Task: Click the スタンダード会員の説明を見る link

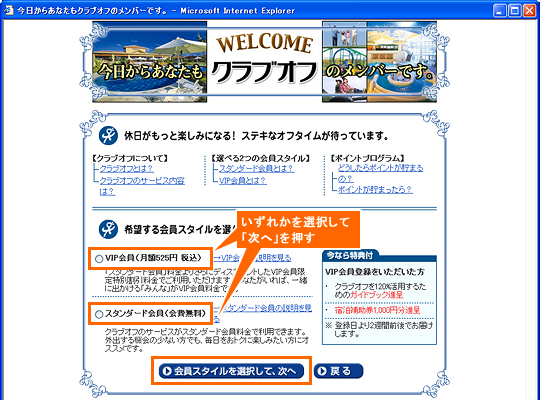Action: point(262,313)
